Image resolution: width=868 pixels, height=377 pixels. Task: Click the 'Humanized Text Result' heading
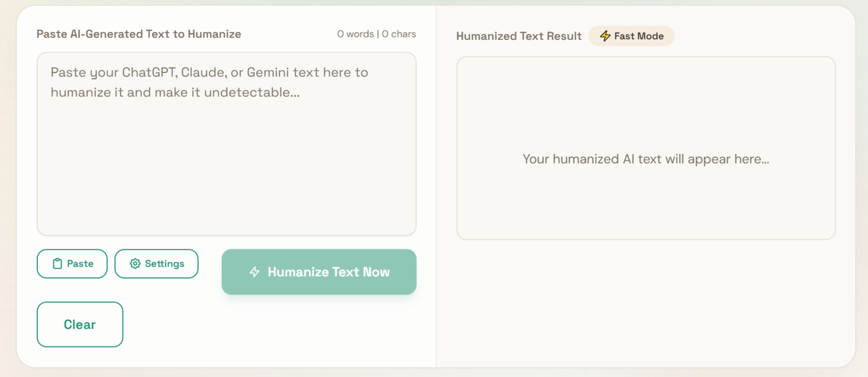[519, 36]
